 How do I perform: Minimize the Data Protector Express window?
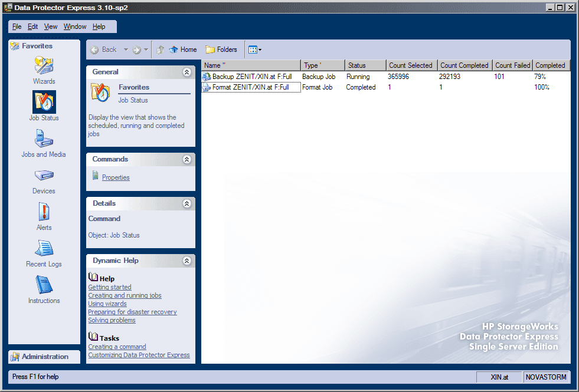tap(551, 8)
